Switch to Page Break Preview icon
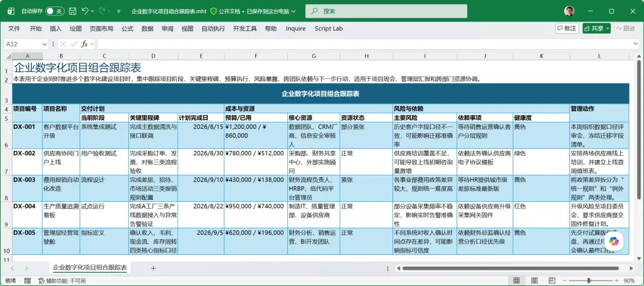 (552, 281)
